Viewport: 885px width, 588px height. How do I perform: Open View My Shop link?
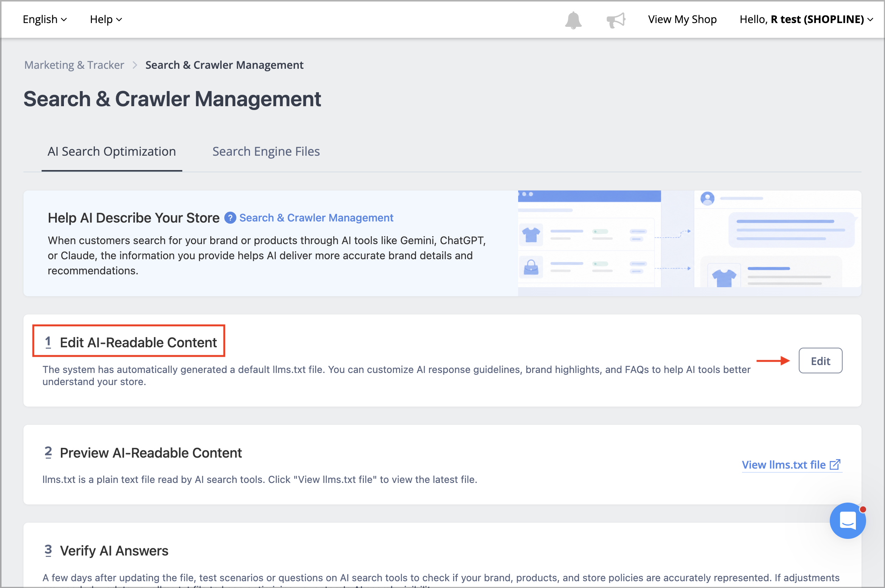[x=682, y=19]
